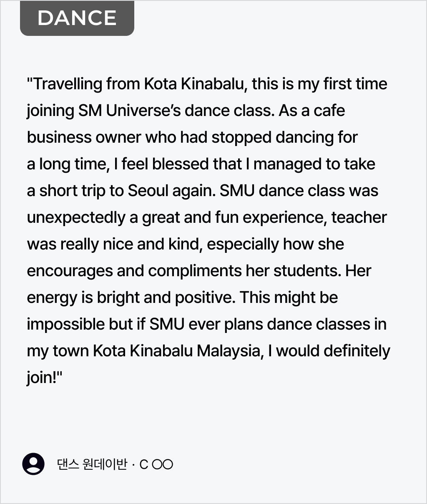This screenshot has width=427, height=504.
Task: Click the word positive in the review
Action: click(205, 298)
